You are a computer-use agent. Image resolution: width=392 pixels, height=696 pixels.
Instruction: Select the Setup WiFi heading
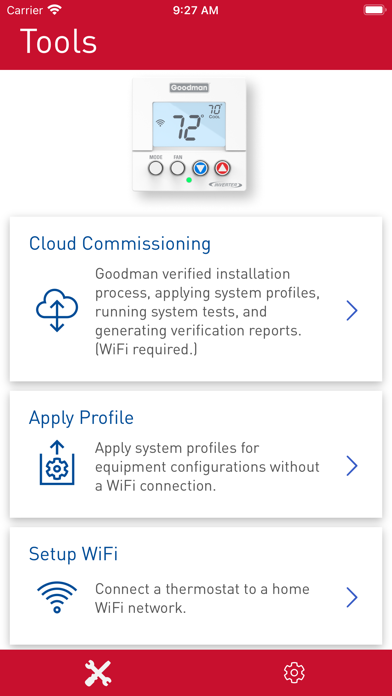pyautogui.click(x=73, y=554)
